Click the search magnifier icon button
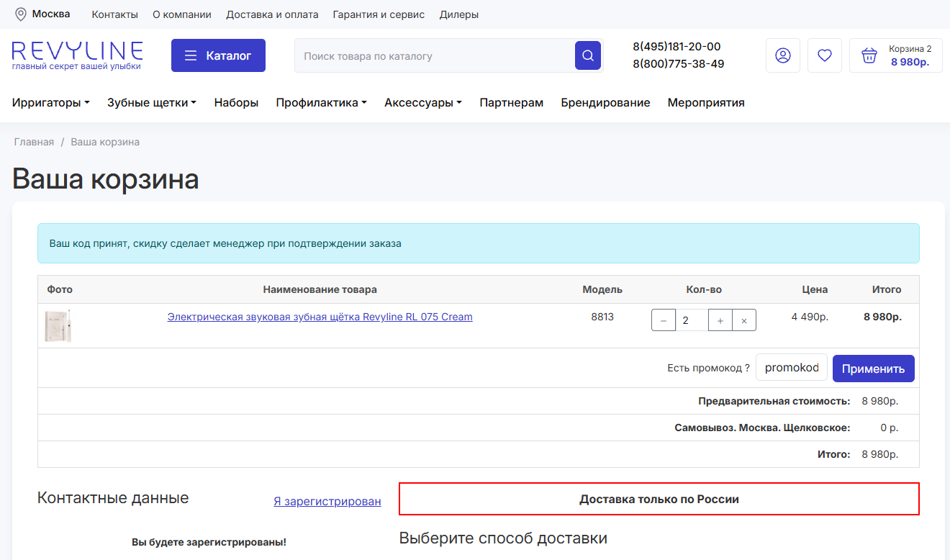Viewport: 950px width, 560px height. 587,55
